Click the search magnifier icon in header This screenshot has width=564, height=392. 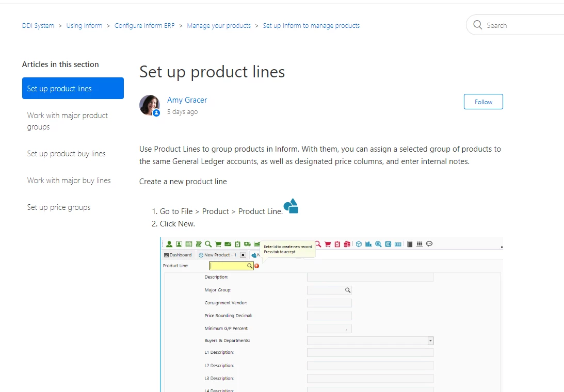[x=478, y=25]
